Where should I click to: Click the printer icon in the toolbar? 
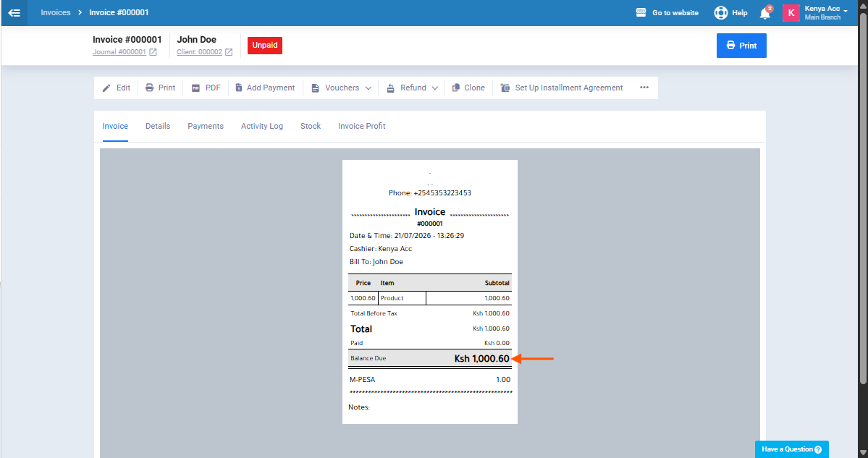(x=149, y=88)
